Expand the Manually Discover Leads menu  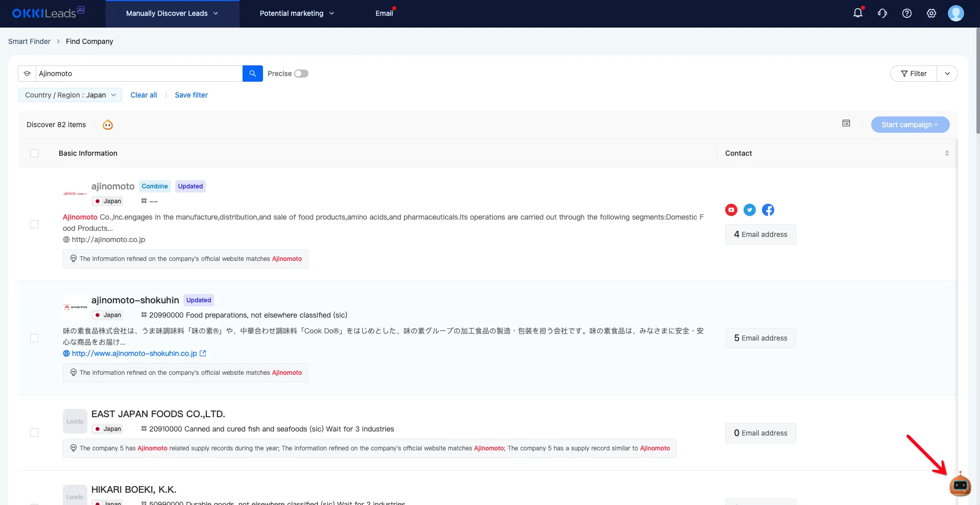(x=172, y=13)
